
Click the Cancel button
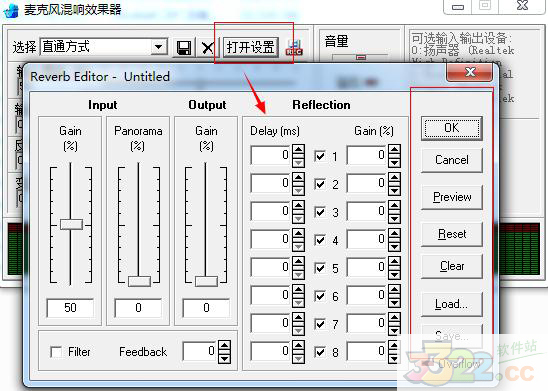point(452,160)
